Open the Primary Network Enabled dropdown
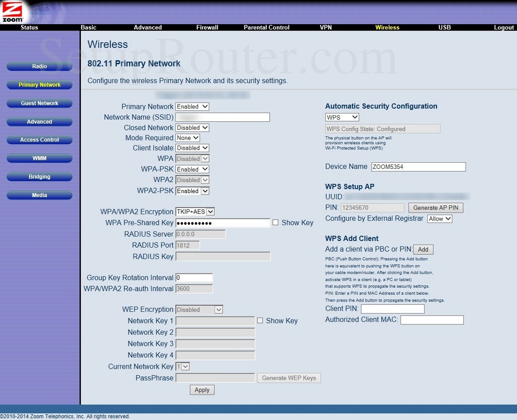 click(x=192, y=106)
